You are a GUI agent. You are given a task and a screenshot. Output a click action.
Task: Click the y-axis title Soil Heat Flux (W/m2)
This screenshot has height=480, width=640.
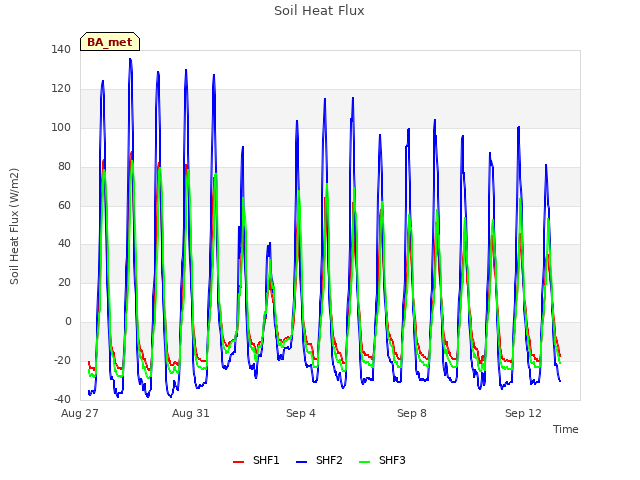coord(14,226)
